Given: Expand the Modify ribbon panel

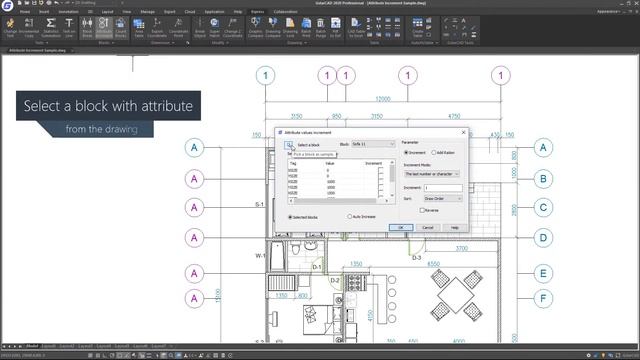Looking at the screenshot, I should (x=220, y=42).
